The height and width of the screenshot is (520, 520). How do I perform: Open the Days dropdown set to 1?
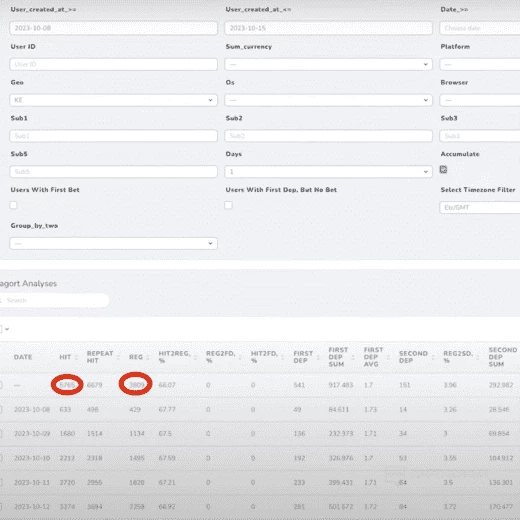(328, 172)
